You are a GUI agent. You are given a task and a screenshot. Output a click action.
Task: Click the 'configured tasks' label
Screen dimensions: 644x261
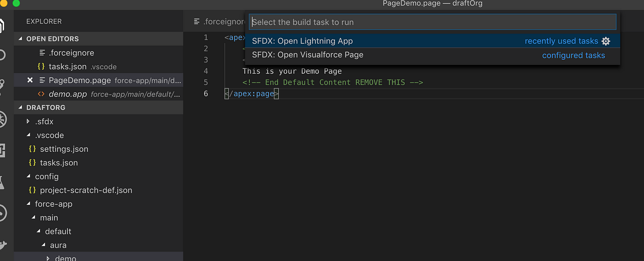point(573,55)
